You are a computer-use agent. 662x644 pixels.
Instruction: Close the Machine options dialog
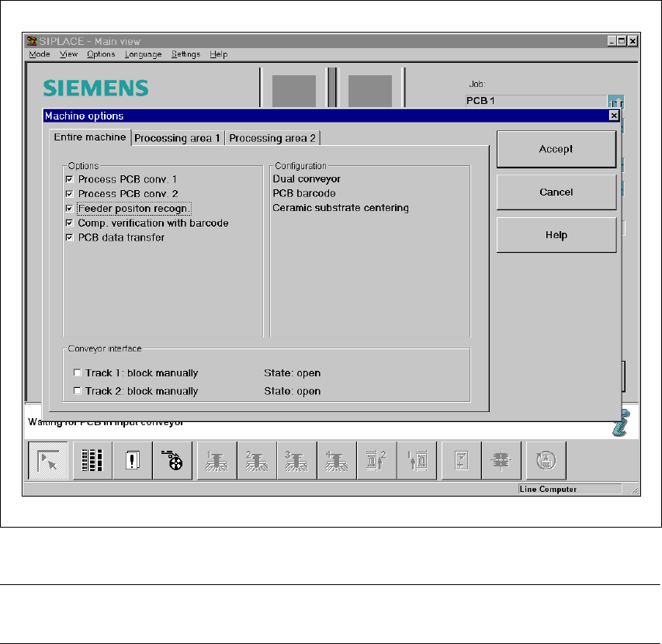coord(614,116)
